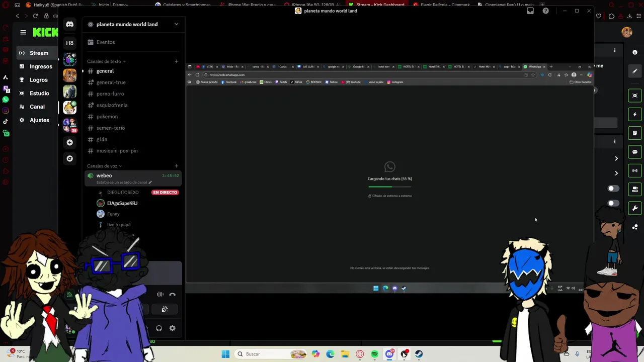Open File Explorer from the Windows taskbar
This screenshot has height=362, width=644.
(x=345, y=354)
